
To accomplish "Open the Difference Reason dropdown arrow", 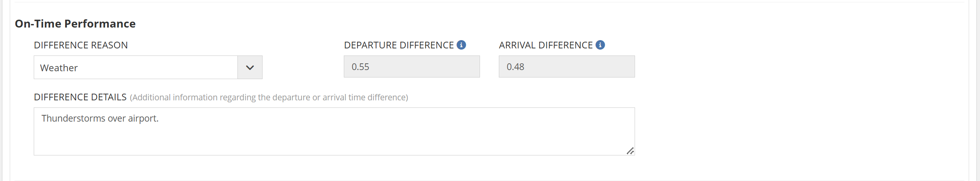I will pos(250,67).
